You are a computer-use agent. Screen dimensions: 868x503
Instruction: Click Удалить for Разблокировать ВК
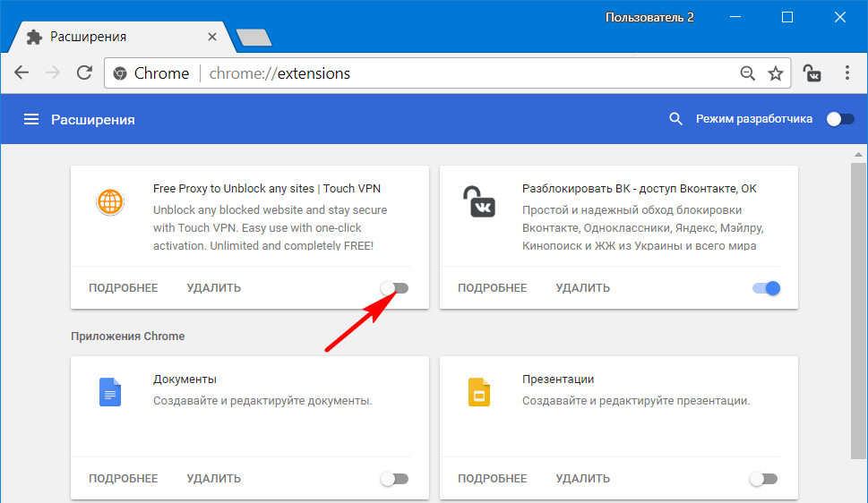point(583,287)
